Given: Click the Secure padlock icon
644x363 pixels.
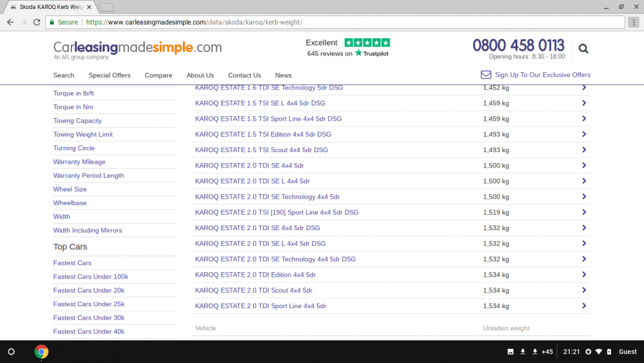Looking at the screenshot, I should click(x=52, y=22).
